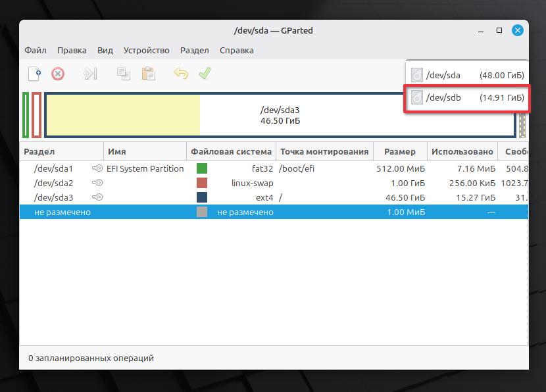Select /dev/sdb (14.91 ГиБ) device from list
546x392 pixels.
[x=467, y=98]
